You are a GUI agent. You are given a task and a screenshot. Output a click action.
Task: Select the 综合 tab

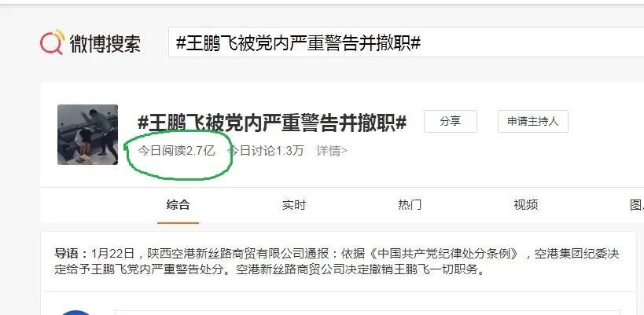pos(178,205)
